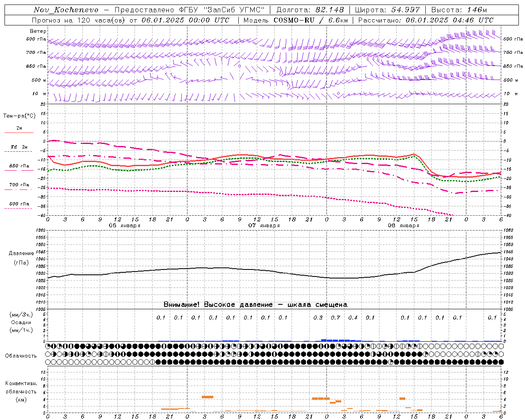Click the '(км)' unit under convective cloudiness
Image resolution: width=525 pixels, height=420 pixels.
pos(21,399)
